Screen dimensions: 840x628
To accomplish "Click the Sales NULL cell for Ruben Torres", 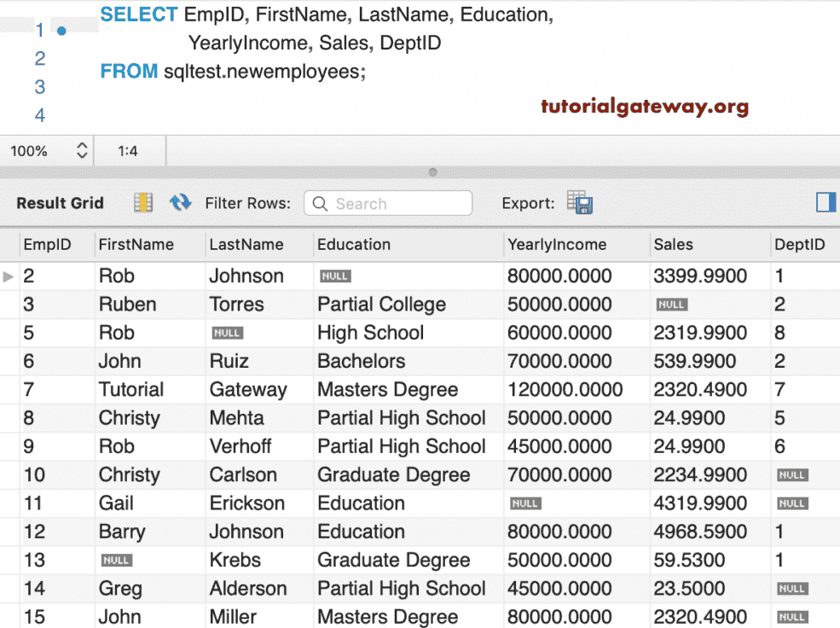I will [x=672, y=305].
